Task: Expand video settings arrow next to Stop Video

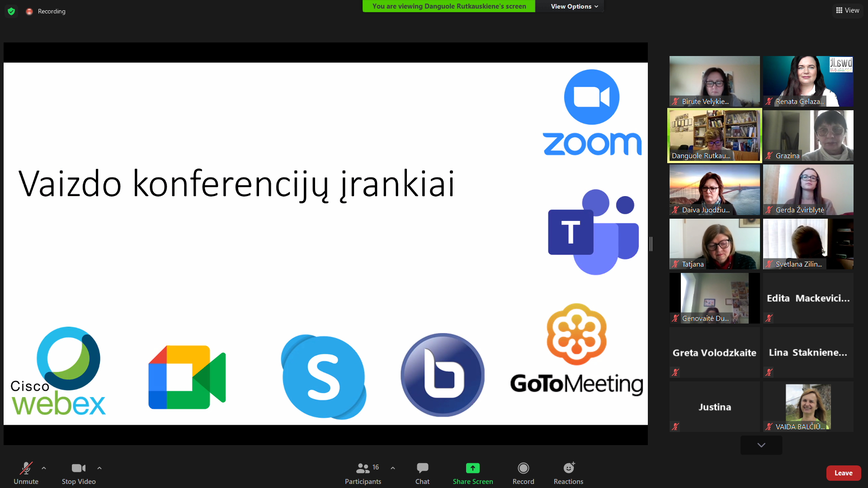Action: tap(99, 468)
